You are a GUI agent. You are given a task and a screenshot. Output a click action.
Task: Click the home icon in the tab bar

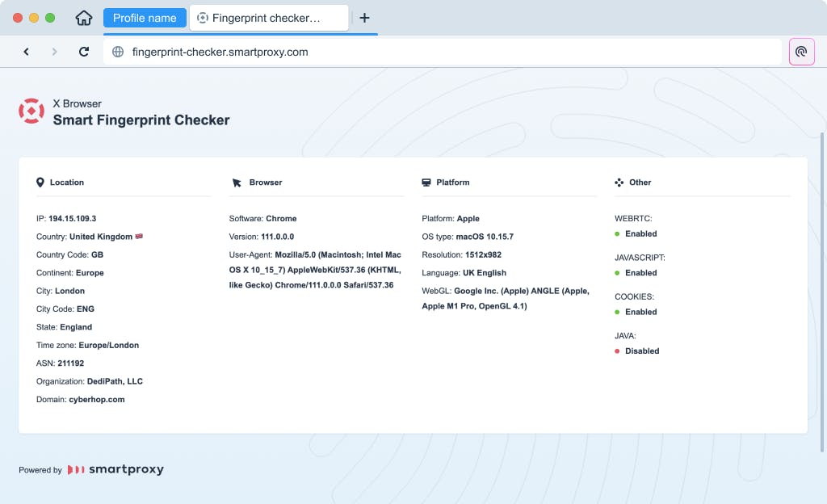(84, 18)
